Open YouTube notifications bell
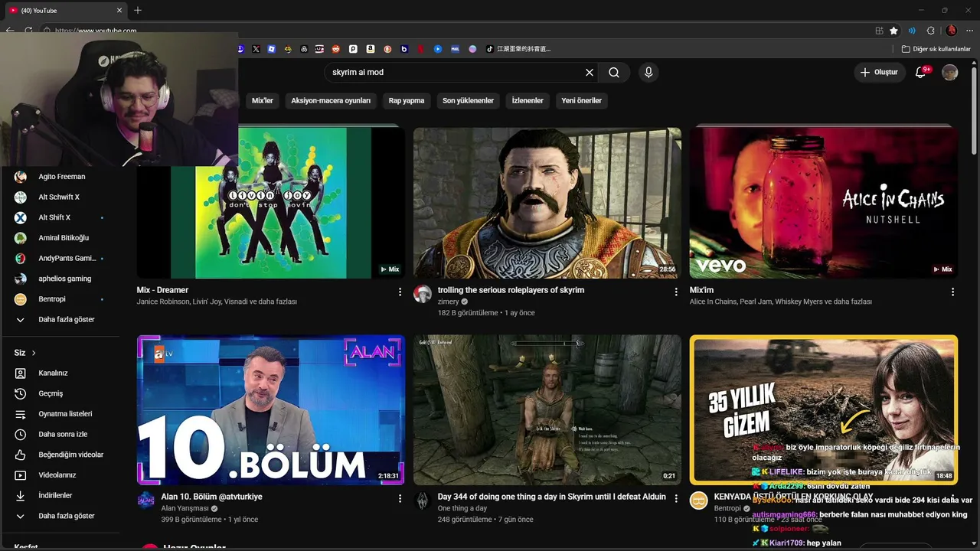This screenshot has width=980, height=551. pos(921,73)
